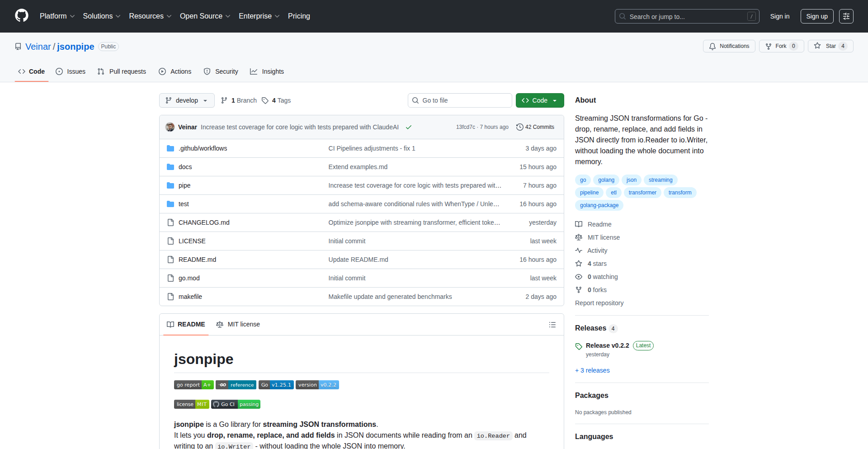Star the jsonpipe repository
This screenshot has width=868, height=449.
830,46
